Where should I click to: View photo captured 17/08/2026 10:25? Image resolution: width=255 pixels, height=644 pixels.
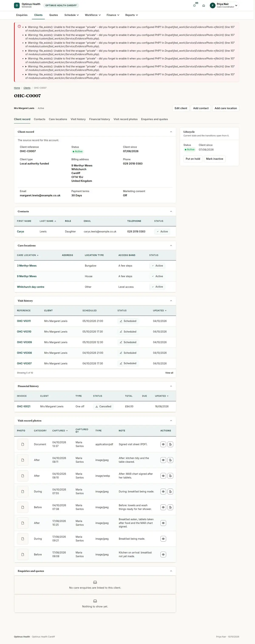[x=163, y=523]
